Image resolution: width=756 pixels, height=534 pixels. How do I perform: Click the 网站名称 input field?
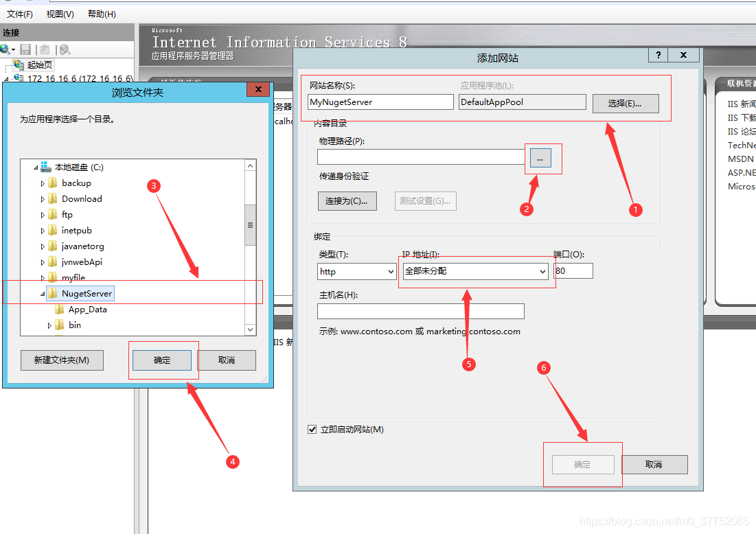(380, 102)
